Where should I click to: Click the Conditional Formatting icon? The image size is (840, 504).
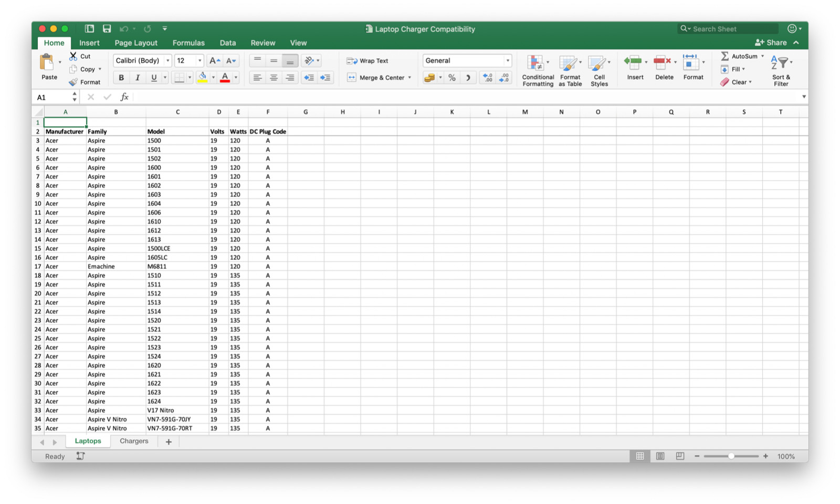[535, 64]
